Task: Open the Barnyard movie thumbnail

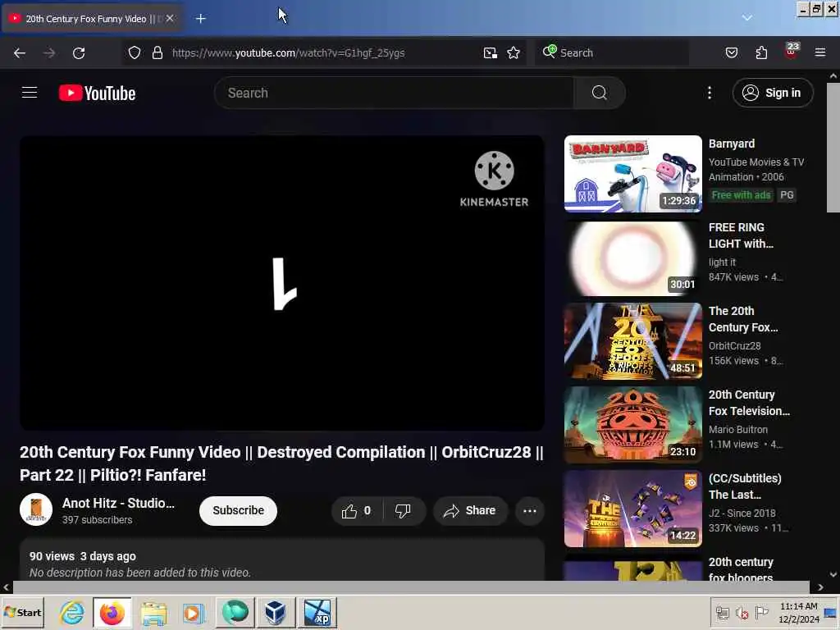Action: point(632,174)
